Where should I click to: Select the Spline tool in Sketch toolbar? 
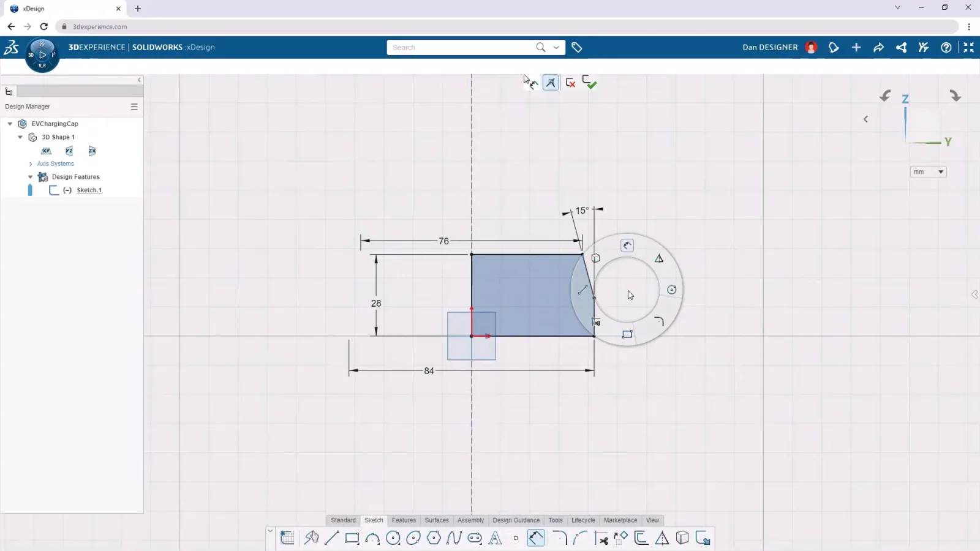point(454,538)
